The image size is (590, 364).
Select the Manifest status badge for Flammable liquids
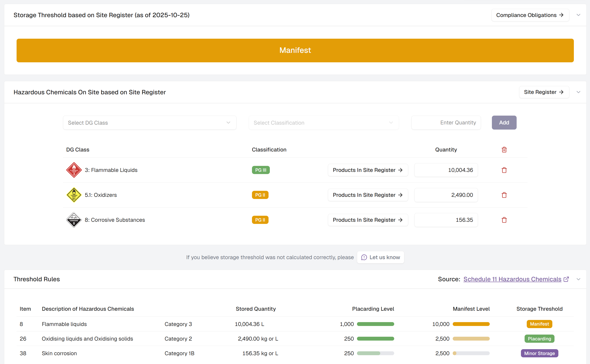click(x=539, y=324)
